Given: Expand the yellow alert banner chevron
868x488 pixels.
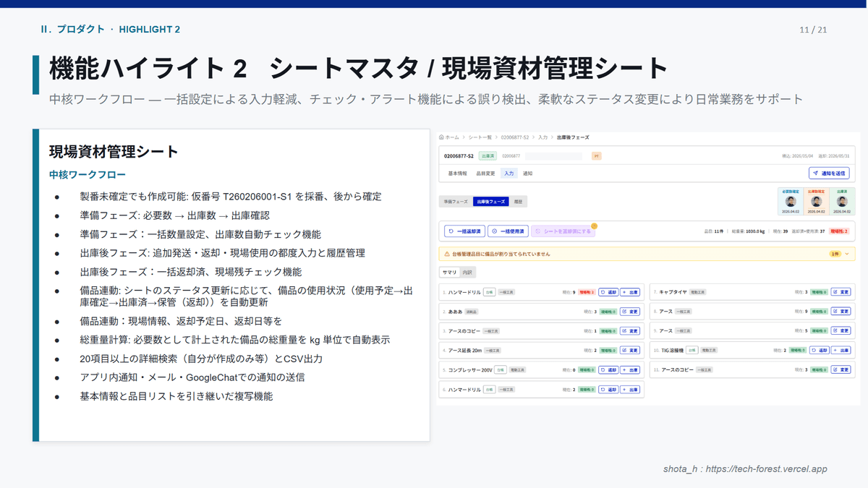Looking at the screenshot, I should [847, 254].
